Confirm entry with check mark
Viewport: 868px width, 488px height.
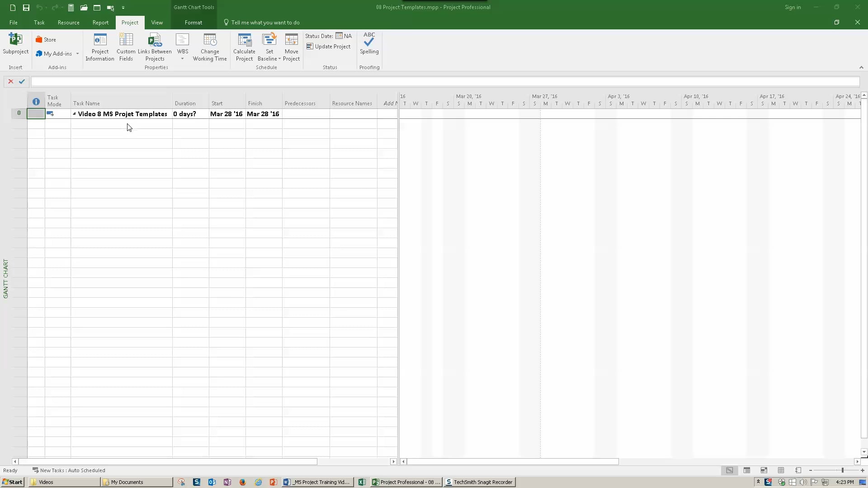[22, 81]
